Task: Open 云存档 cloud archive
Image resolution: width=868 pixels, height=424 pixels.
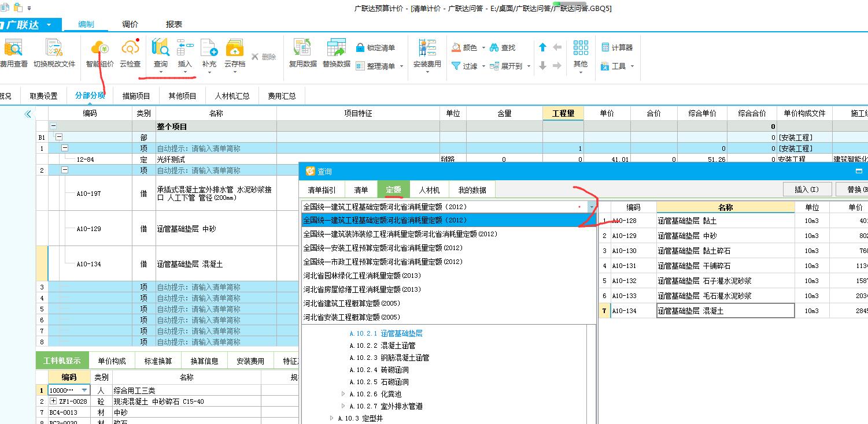Action: click(x=235, y=55)
